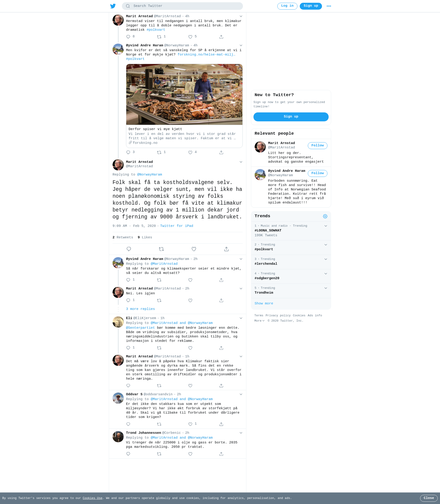Expand the More footer dropdown
The image size is (440, 504).
[259, 321]
